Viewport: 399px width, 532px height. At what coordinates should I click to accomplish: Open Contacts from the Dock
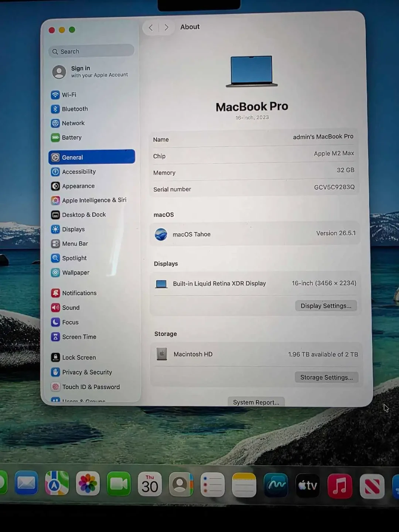pos(181,484)
